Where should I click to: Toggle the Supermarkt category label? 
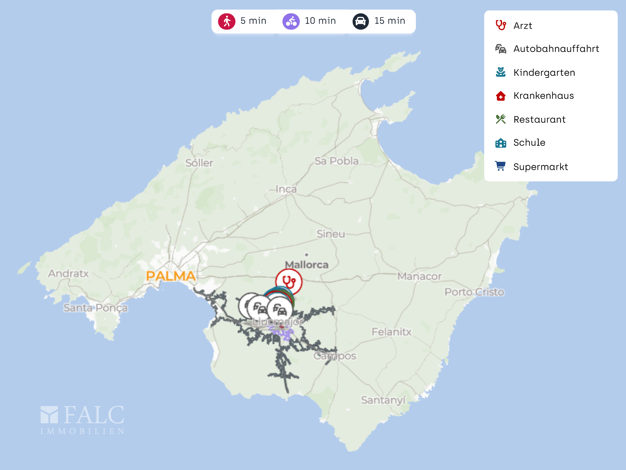coord(540,167)
